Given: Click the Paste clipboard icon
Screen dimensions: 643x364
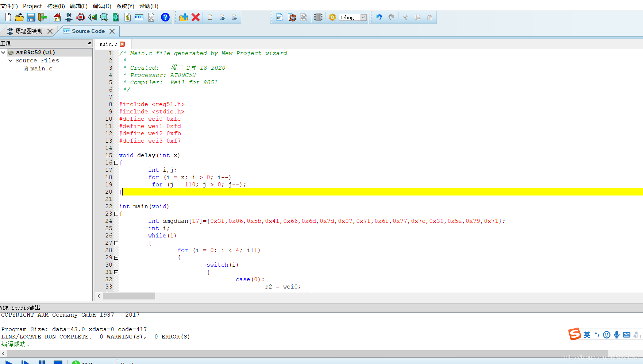Looking at the screenshot, I should pyautogui.click(x=430, y=17).
